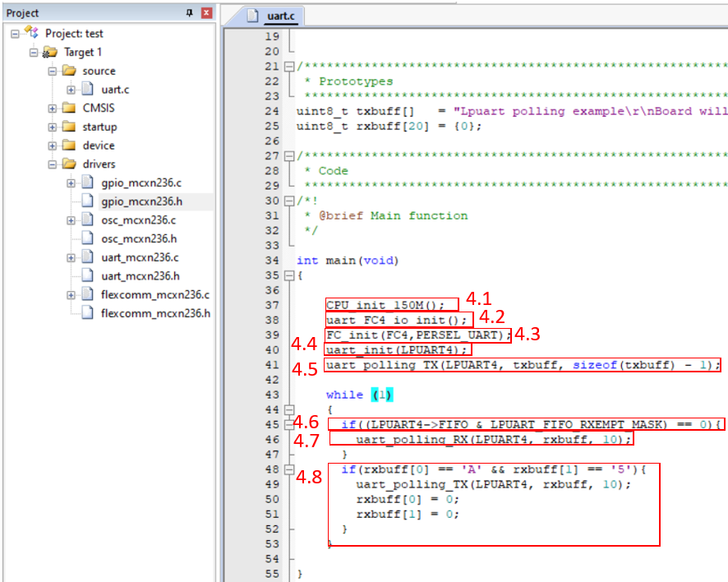
Task: Click the device group folder icon
Action: tap(69, 145)
